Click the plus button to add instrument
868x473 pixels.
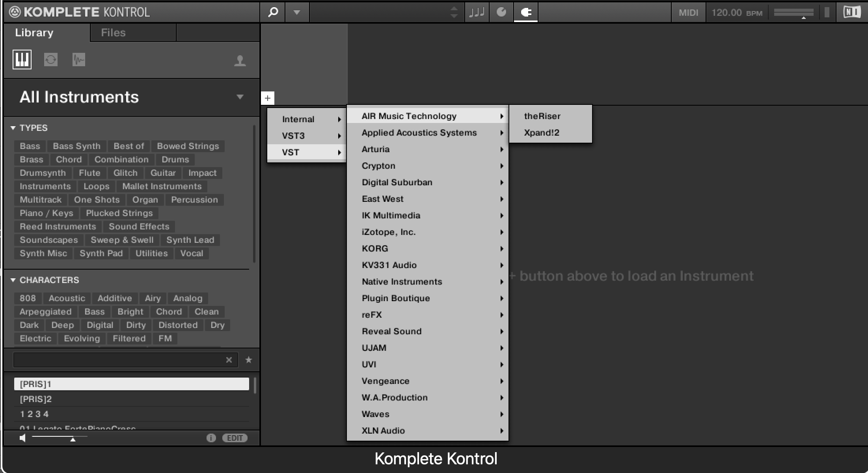coord(268,98)
